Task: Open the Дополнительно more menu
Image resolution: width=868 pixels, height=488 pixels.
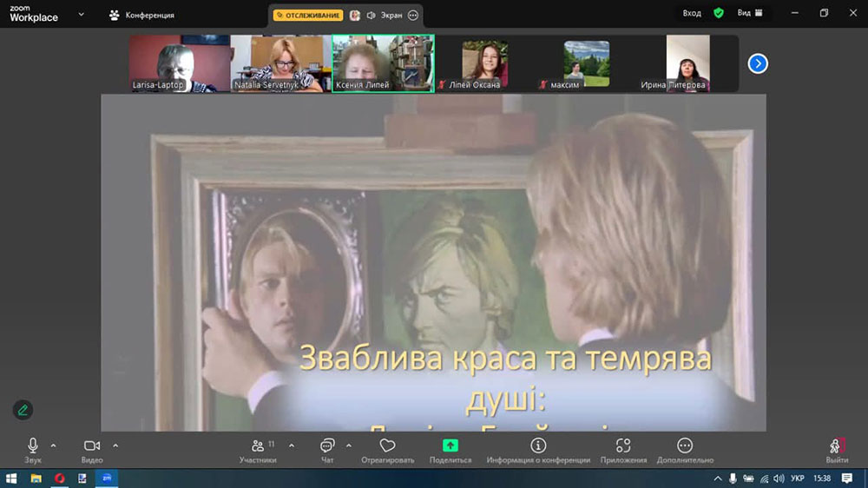Action: tap(685, 451)
